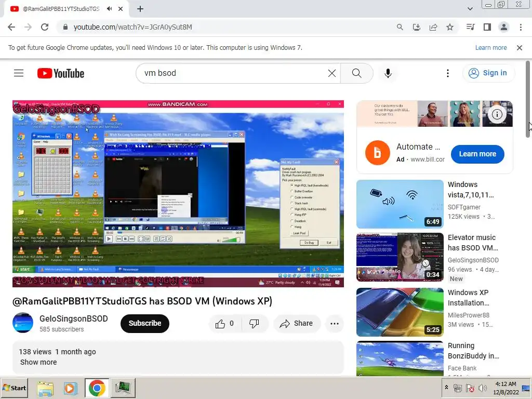Image resolution: width=532 pixels, height=399 pixels.
Task: Click Windows XP Installation video title
Action: pyautogui.click(x=468, y=298)
